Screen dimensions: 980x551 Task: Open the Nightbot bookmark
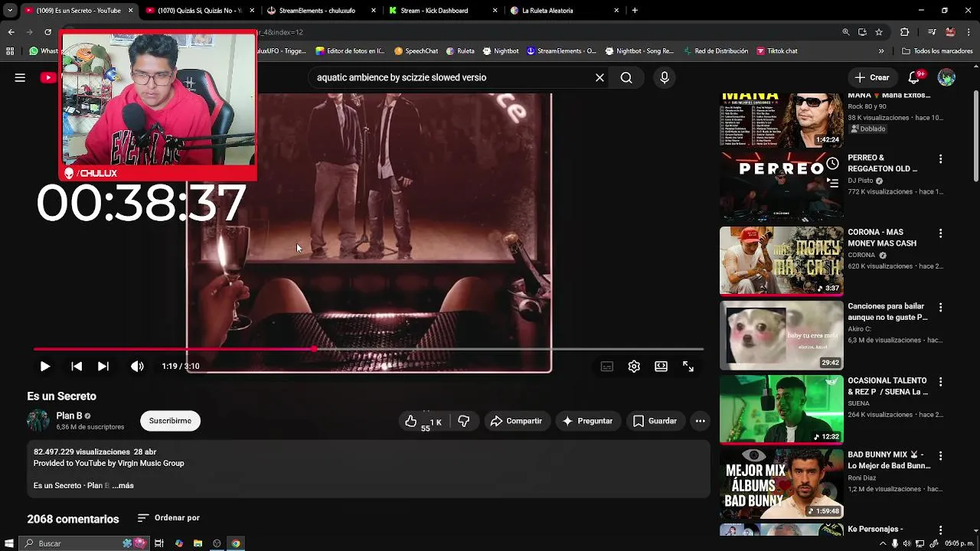point(500,51)
